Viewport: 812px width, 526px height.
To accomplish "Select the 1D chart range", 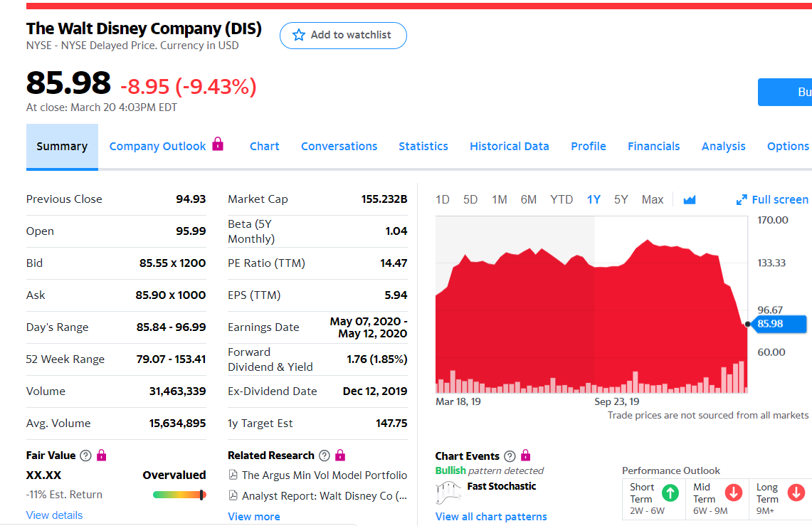I will 442,200.
